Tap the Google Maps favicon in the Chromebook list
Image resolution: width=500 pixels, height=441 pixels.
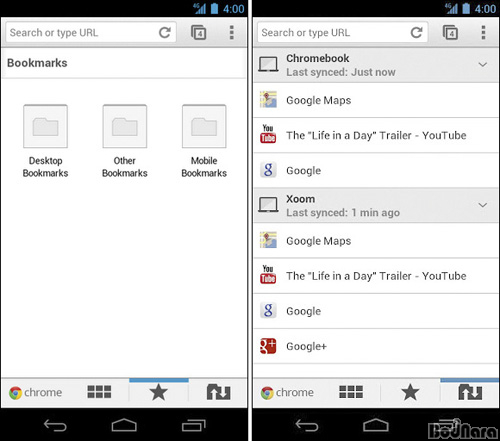(268, 100)
